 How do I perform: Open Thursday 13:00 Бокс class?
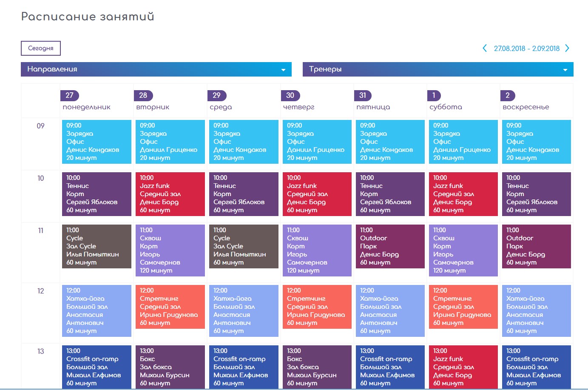click(x=317, y=367)
